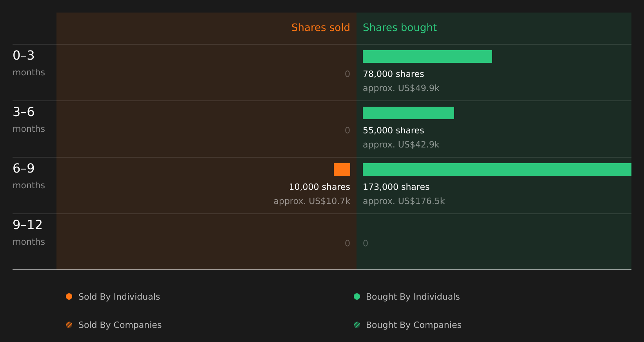Viewport: 644px width, 342px height.
Task: Click the approx. US$49.9k value
Action: (x=401, y=88)
